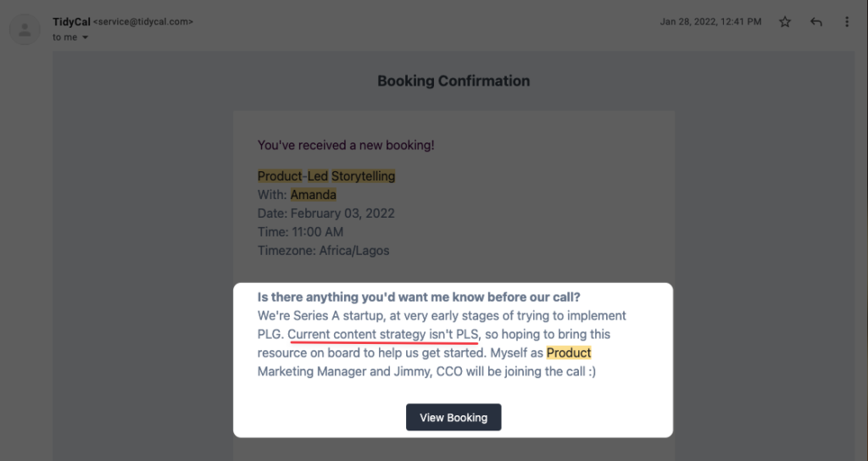
Task: Star this TidyCal email
Action: click(785, 22)
